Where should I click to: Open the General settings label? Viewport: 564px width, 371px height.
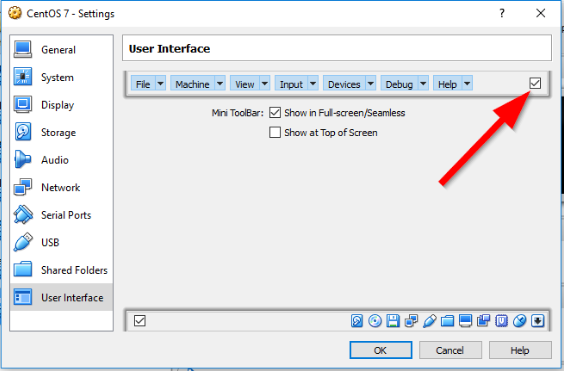58,50
